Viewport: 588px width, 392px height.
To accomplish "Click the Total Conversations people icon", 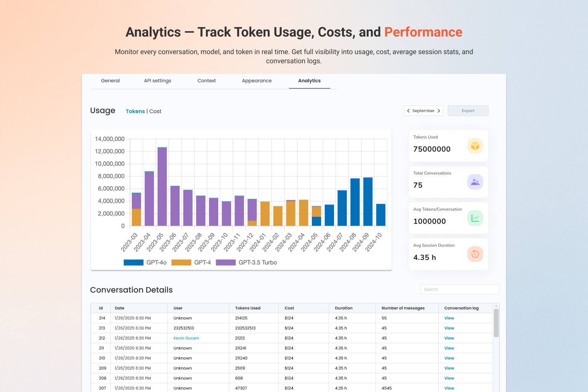I will [x=475, y=182].
